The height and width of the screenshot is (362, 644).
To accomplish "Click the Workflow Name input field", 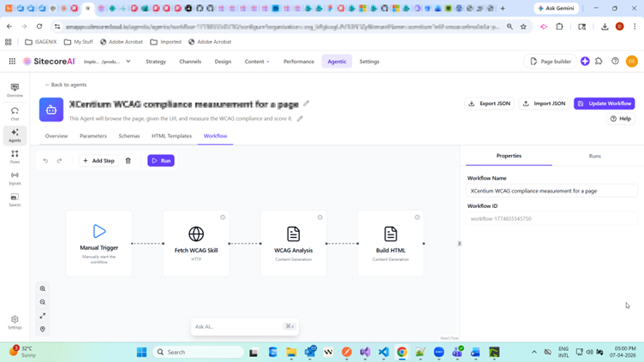I will coord(552,191).
